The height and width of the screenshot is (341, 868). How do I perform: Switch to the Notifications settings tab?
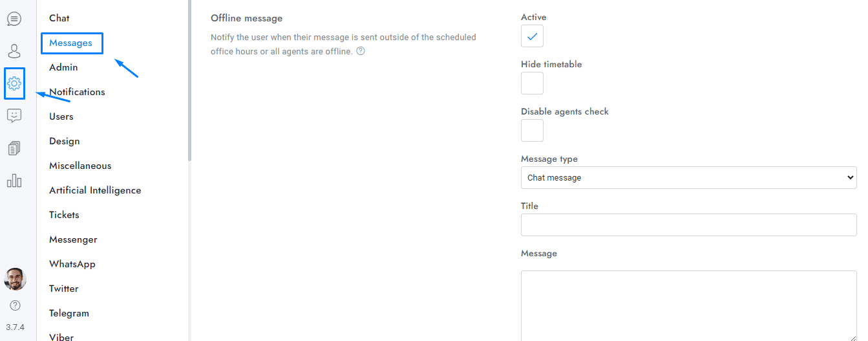[x=77, y=92]
